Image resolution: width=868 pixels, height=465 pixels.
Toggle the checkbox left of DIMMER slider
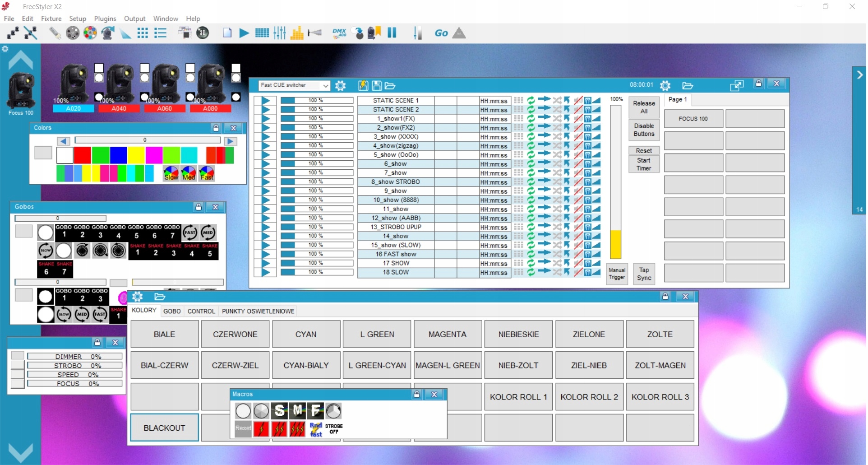tap(18, 356)
